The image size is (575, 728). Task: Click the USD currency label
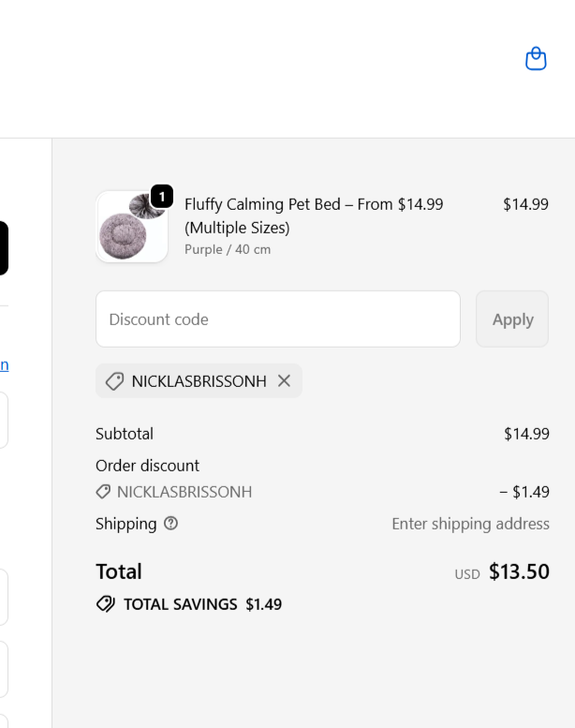click(x=467, y=574)
